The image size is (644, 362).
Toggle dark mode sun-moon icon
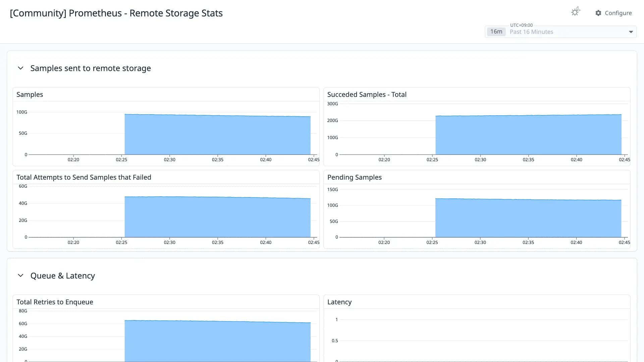pyautogui.click(x=576, y=12)
